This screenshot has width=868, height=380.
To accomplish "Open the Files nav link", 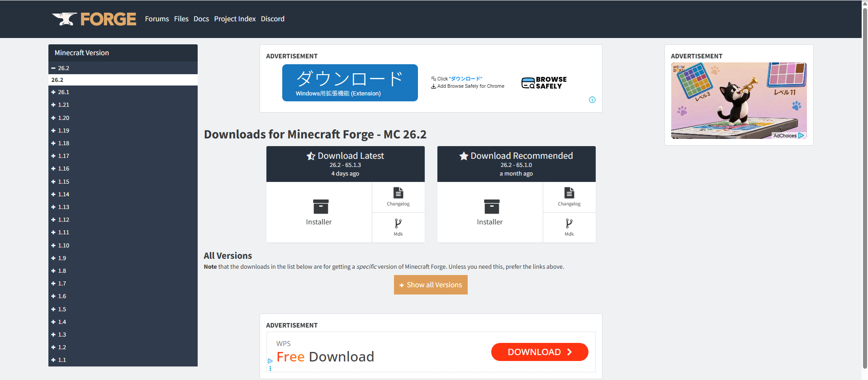I will [181, 19].
